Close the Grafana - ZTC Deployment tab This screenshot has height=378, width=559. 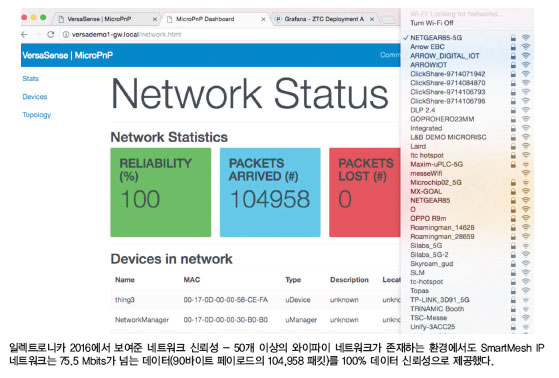click(372, 19)
